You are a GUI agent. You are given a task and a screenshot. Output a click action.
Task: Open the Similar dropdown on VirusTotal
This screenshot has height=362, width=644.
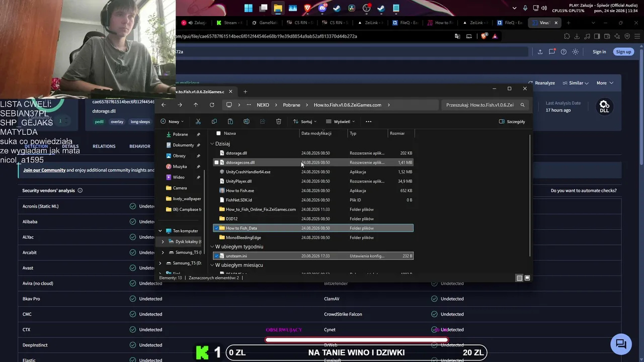coord(576,83)
